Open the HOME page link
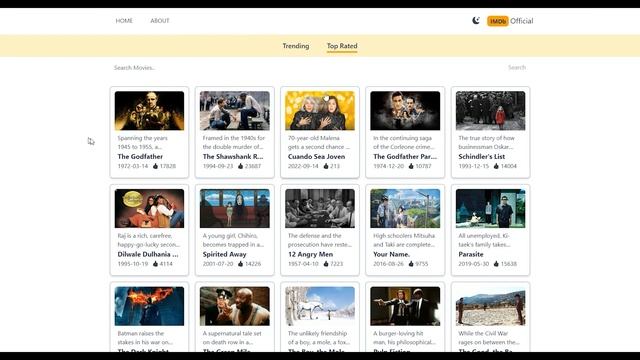This screenshot has height=360, width=640. tap(124, 20)
